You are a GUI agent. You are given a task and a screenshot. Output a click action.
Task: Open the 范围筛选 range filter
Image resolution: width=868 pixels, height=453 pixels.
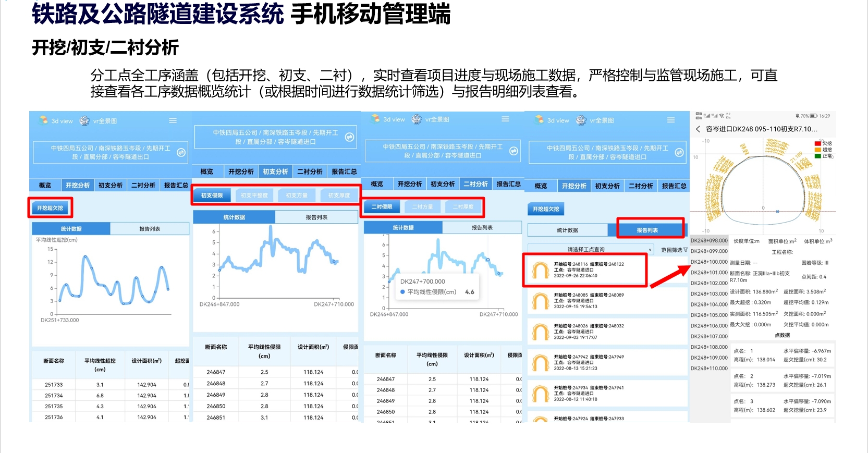(674, 250)
